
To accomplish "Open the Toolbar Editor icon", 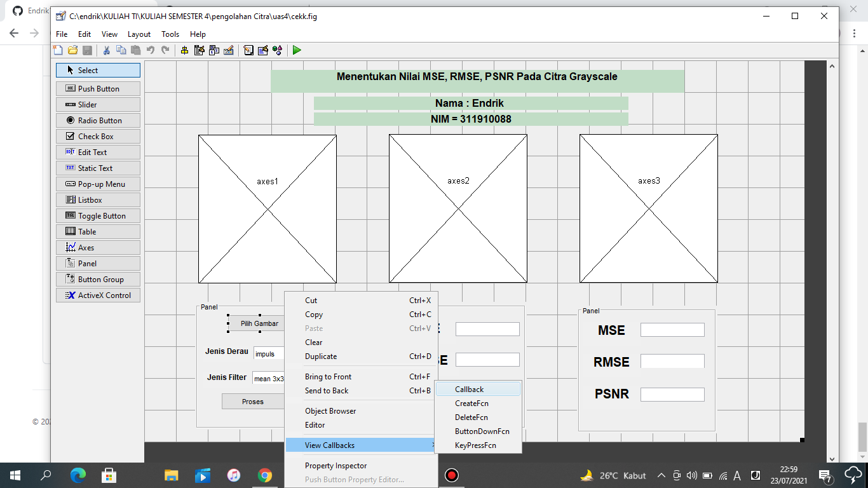I will [229, 50].
